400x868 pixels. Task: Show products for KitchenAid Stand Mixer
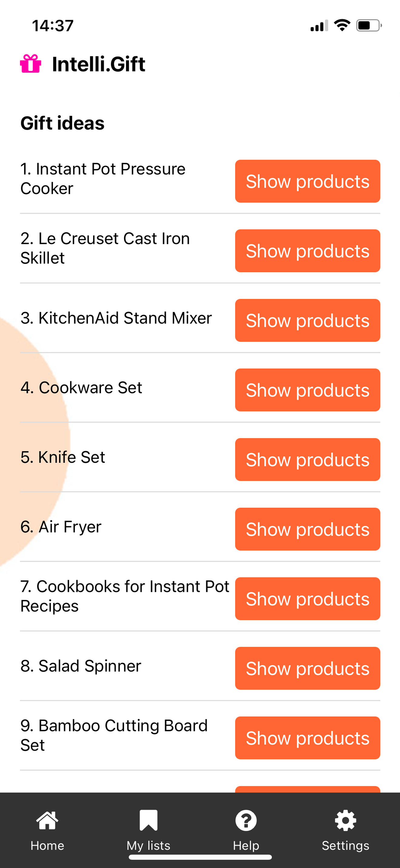click(x=308, y=321)
